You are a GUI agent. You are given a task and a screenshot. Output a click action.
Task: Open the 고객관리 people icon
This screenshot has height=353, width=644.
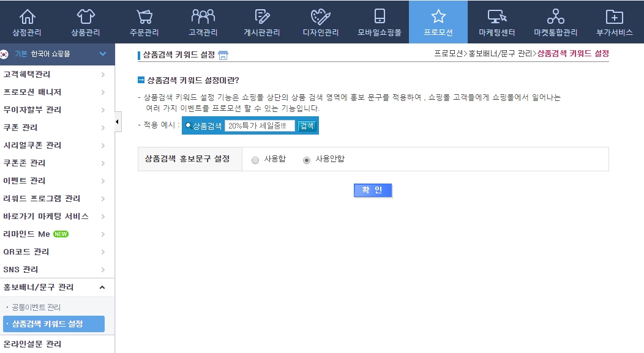[x=203, y=17]
